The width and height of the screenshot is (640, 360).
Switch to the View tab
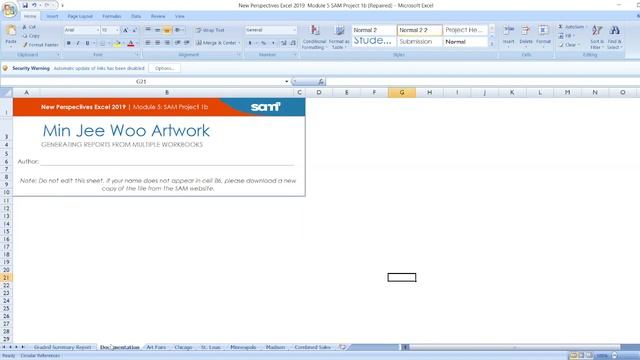point(180,16)
